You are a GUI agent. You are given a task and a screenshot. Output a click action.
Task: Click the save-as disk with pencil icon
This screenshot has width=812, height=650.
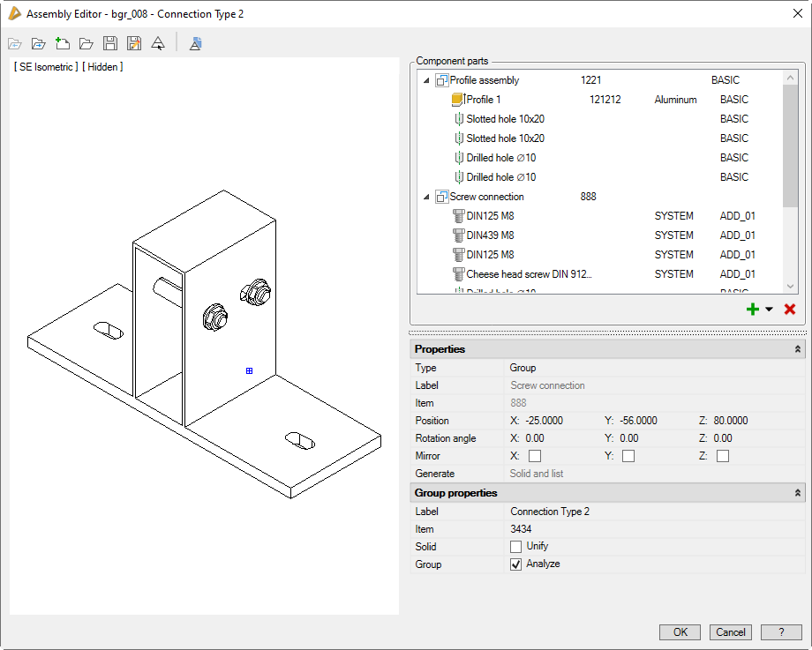(x=134, y=43)
